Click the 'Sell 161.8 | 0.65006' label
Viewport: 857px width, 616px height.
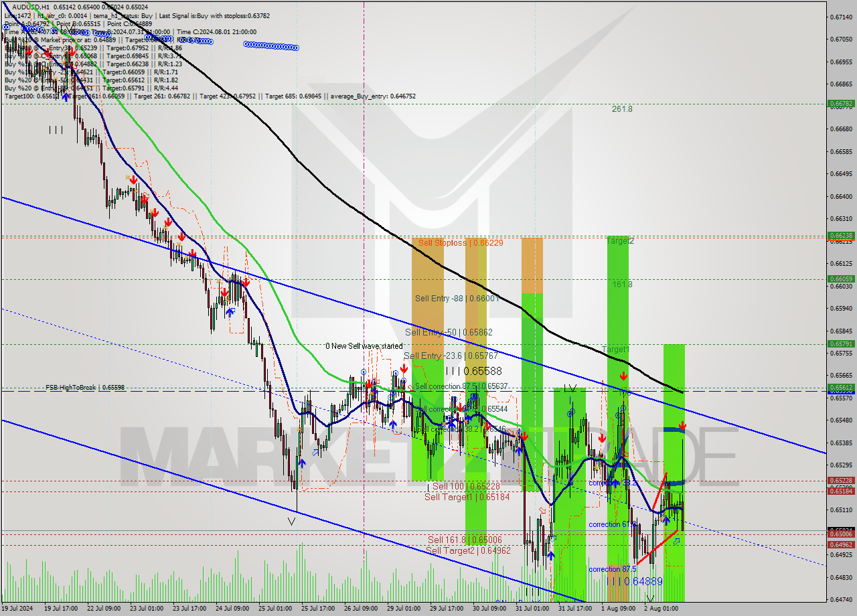coord(465,540)
